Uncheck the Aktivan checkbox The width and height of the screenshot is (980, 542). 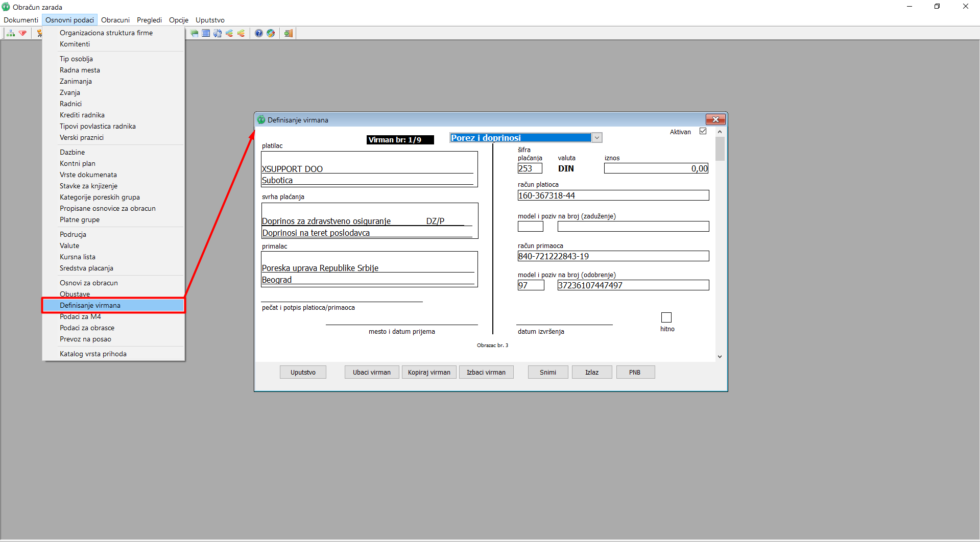click(703, 131)
